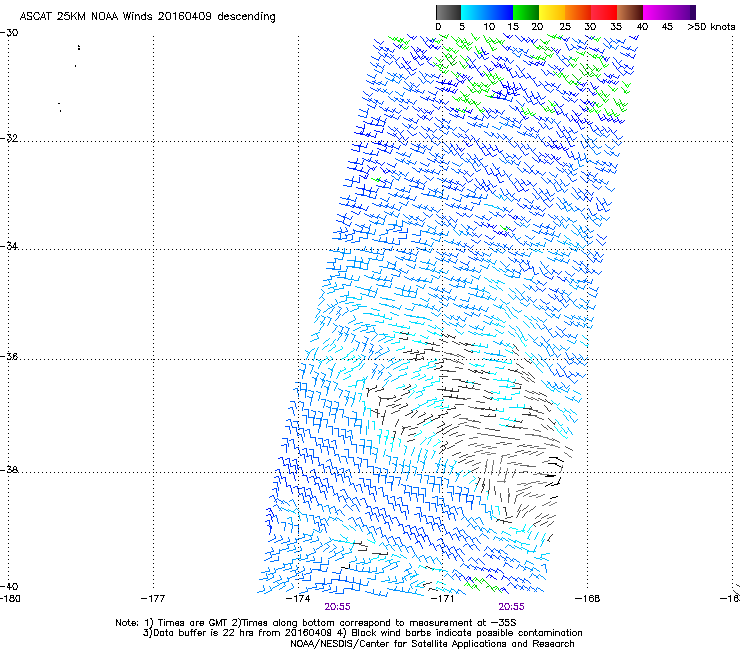The height and width of the screenshot is (650, 740).
Task: Click the -180 longitude axis label
Action: point(10,599)
